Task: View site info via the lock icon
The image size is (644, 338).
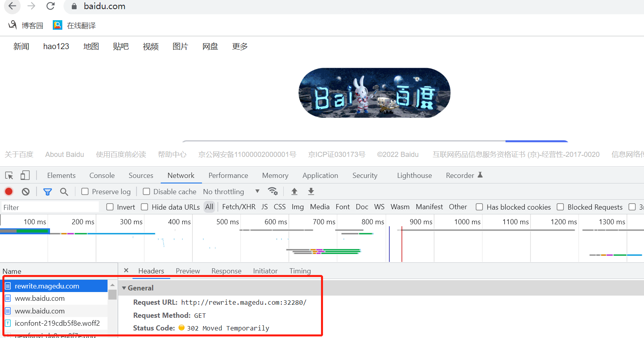Action: pos(74,6)
